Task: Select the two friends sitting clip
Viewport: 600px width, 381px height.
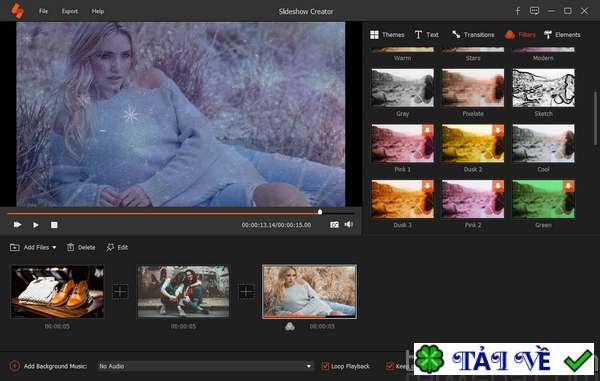Action: click(183, 292)
